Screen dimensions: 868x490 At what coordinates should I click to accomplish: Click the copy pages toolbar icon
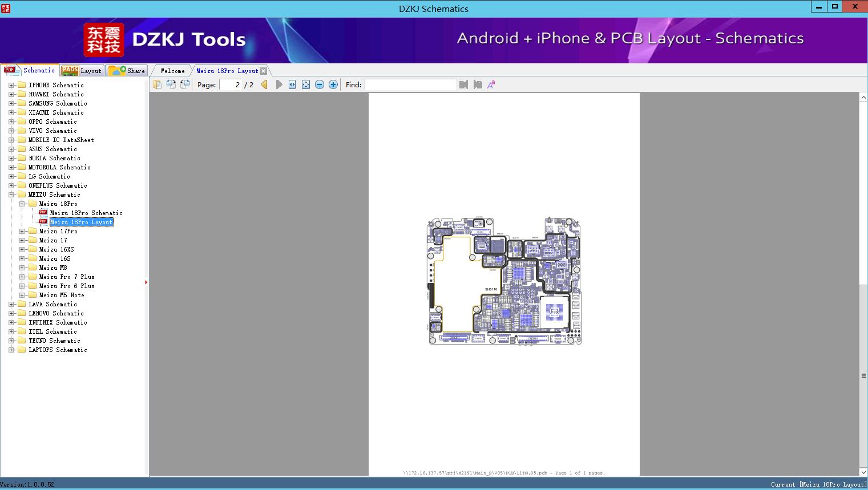[x=158, y=84]
